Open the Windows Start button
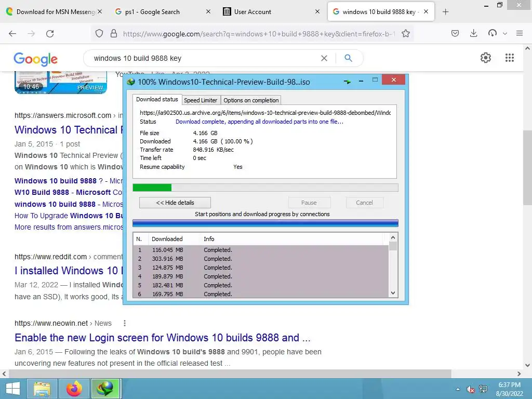This screenshot has height=399, width=532. coord(13,389)
